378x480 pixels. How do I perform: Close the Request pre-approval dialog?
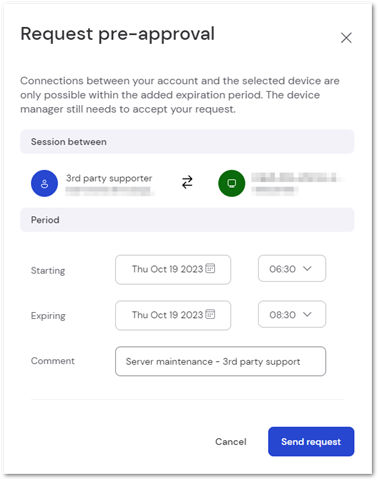[346, 38]
